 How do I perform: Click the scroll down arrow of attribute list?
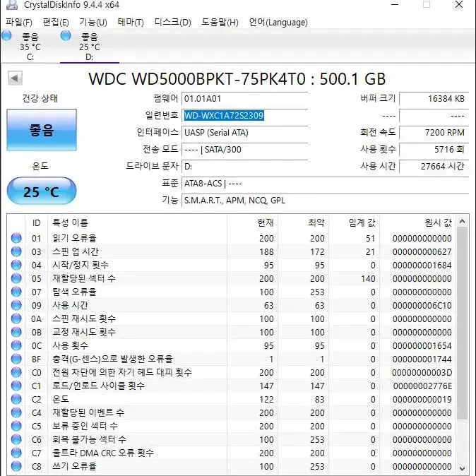pos(462,468)
